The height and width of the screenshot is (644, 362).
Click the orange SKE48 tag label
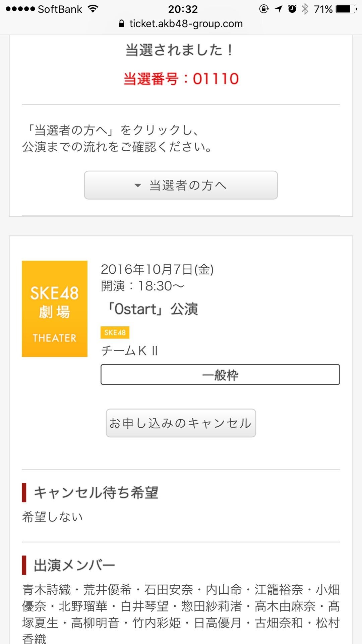(115, 332)
